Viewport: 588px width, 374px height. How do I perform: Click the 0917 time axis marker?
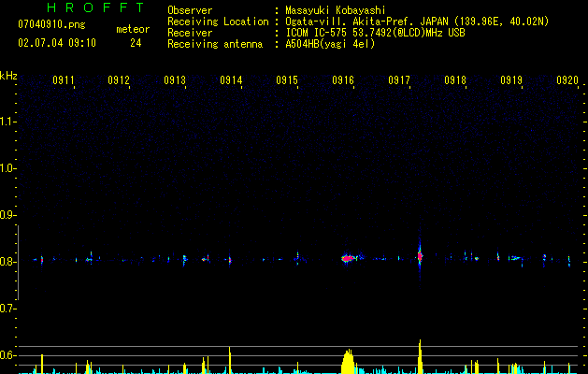tap(399, 80)
